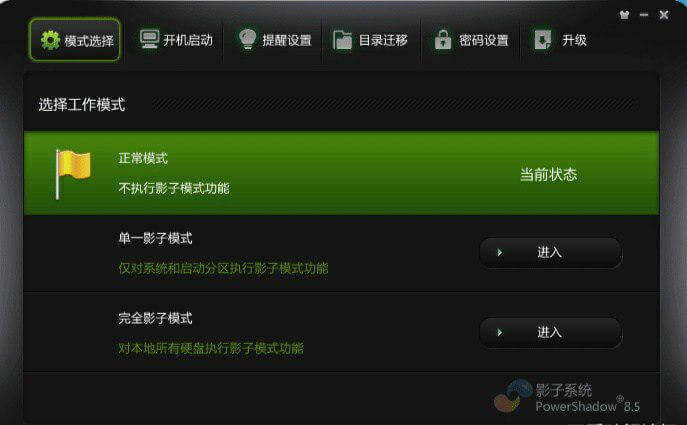Click the yellow flag icon in 正常模式
The image size is (687, 425).
click(x=73, y=174)
